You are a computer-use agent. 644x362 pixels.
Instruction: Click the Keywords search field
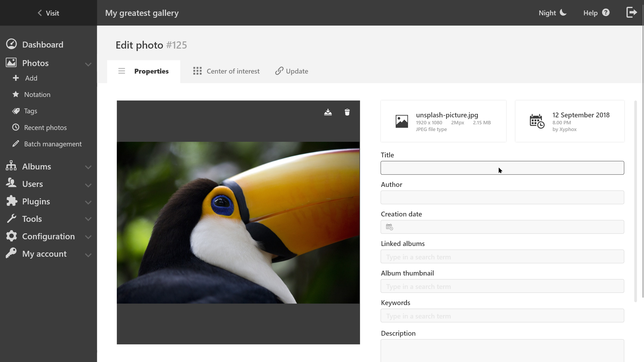coord(502,316)
